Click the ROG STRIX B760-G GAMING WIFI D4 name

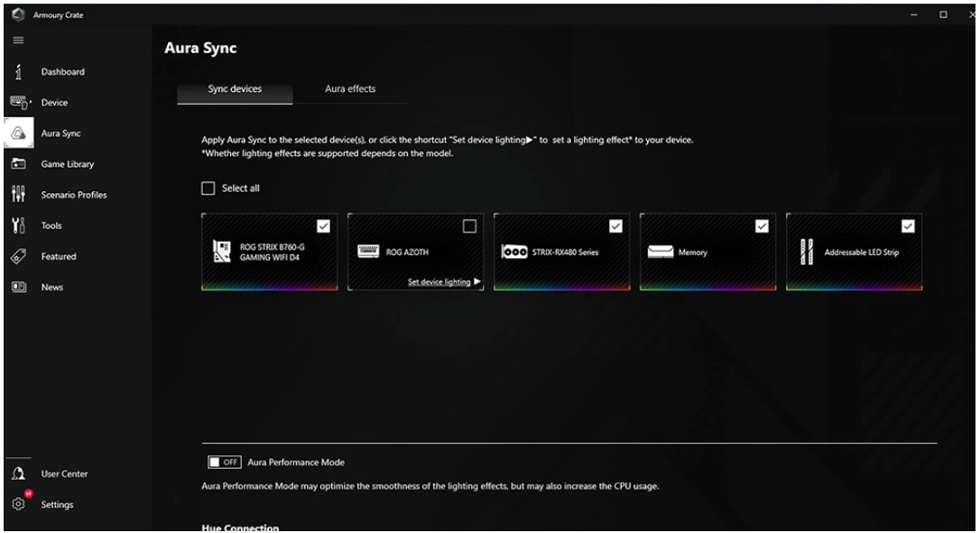pos(272,252)
